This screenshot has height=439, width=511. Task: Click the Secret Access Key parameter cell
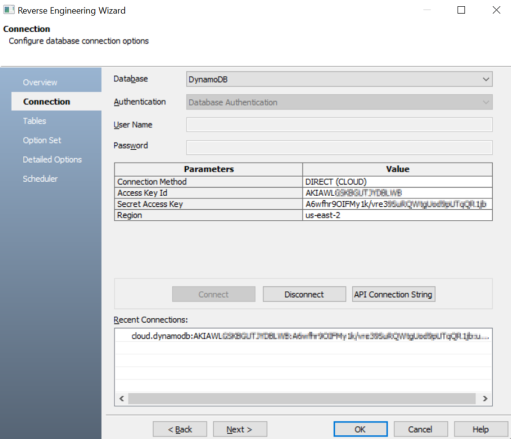208,204
